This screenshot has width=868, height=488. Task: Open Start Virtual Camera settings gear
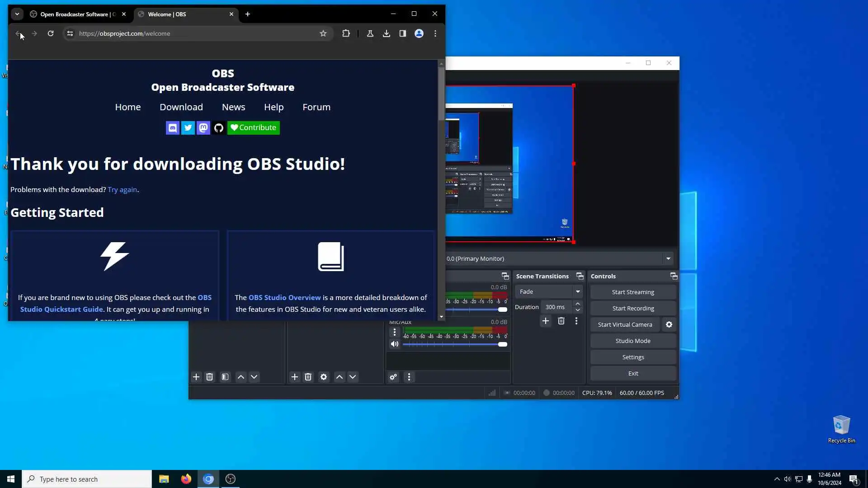pos(669,324)
